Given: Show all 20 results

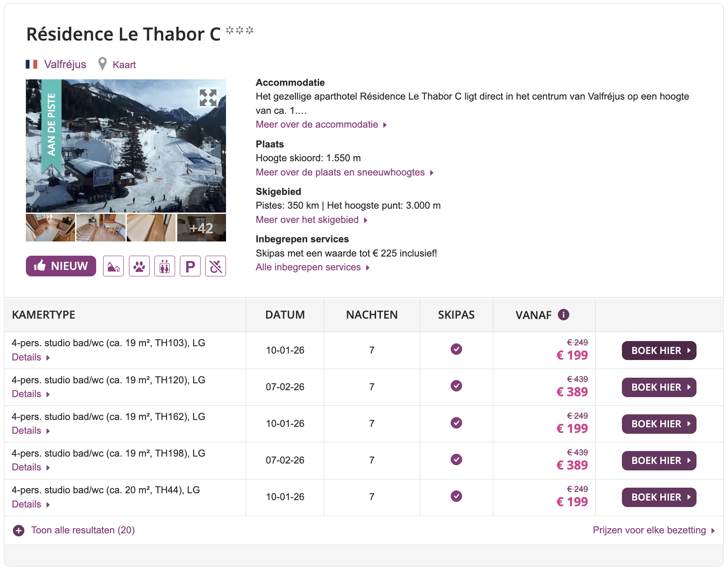Looking at the screenshot, I should pyautogui.click(x=82, y=530).
